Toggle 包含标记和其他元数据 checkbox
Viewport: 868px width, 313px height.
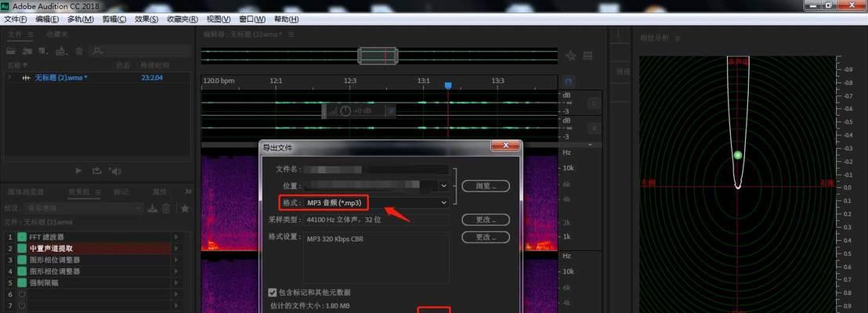(272, 292)
